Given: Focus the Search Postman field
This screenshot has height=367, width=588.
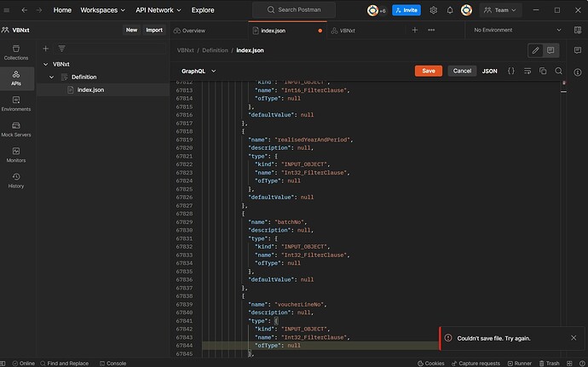Looking at the screenshot, I should tap(294, 9).
